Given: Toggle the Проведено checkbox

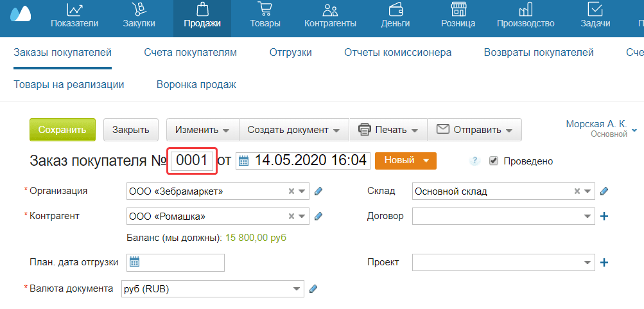Looking at the screenshot, I should click(494, 161).
